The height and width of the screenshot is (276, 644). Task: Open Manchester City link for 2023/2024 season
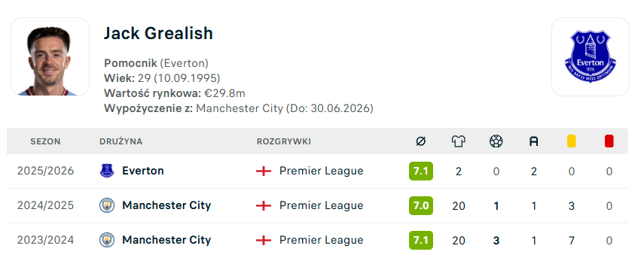pyautogui.click(x=166, y=240)
